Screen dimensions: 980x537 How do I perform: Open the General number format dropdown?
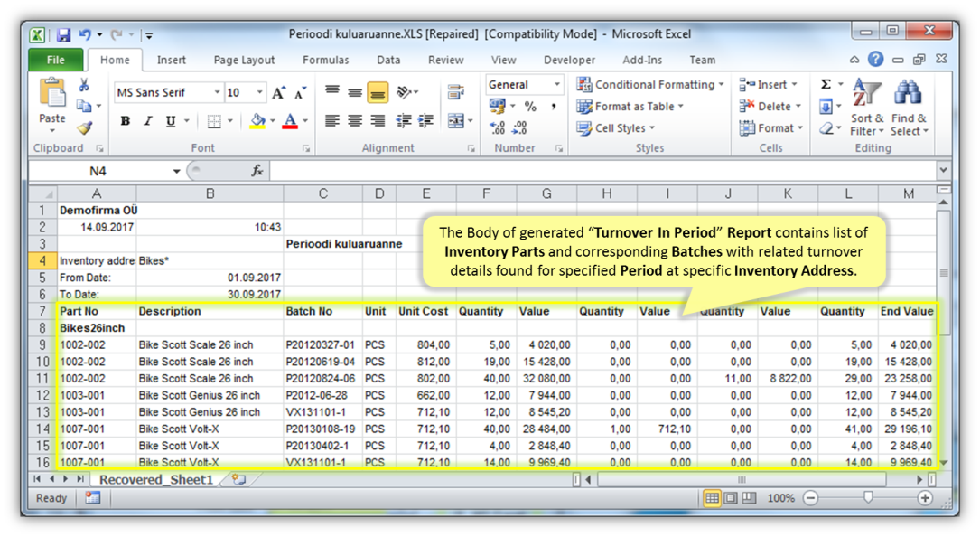556,84
